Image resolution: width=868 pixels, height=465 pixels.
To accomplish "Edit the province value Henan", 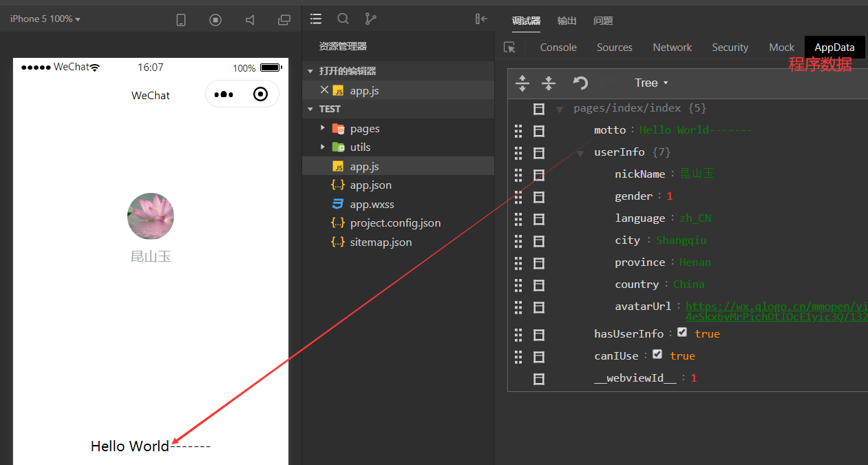I will click(695, 262).
